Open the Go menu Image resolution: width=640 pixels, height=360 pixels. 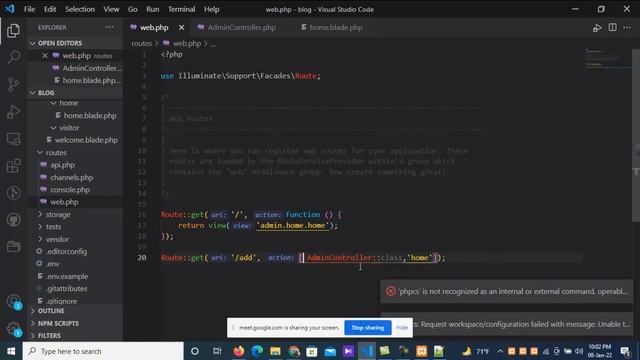point(133,9)
